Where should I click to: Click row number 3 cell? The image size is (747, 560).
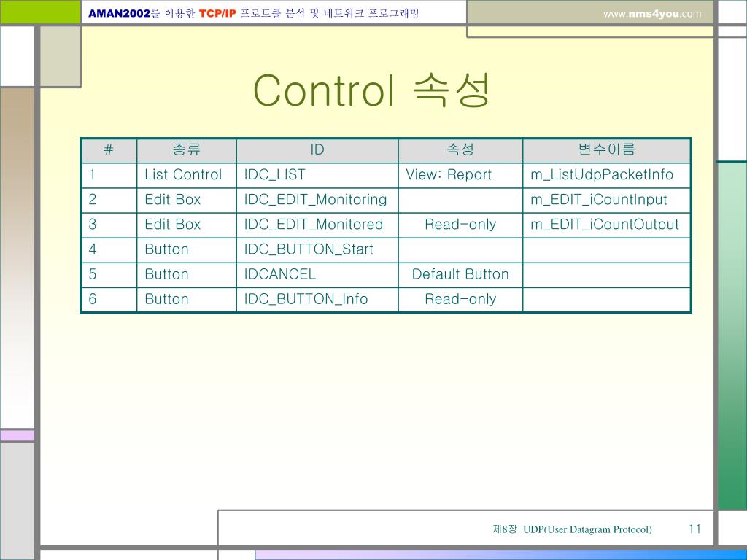tap(109, 225)
